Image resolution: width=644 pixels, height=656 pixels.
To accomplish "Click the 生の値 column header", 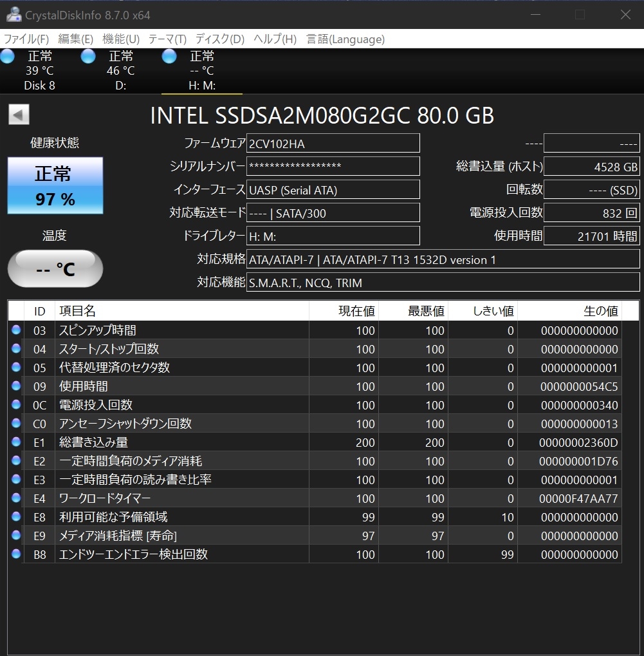I will (569, 311).
